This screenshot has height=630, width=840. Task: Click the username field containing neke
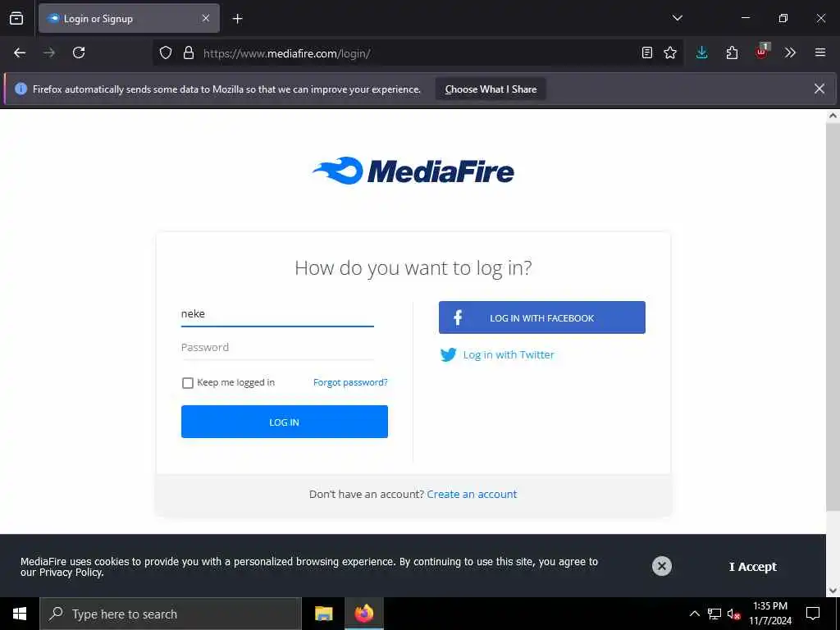pos(277,314)
